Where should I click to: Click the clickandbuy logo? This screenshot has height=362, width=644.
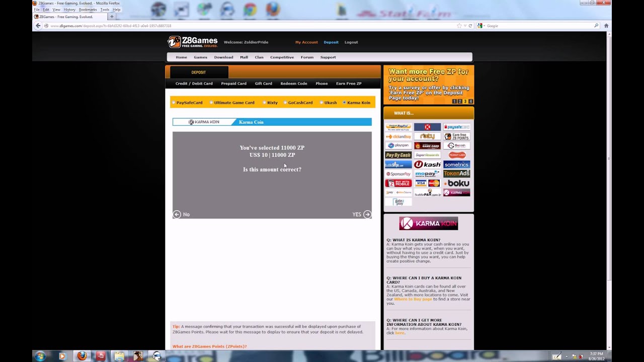pos(398,136)
